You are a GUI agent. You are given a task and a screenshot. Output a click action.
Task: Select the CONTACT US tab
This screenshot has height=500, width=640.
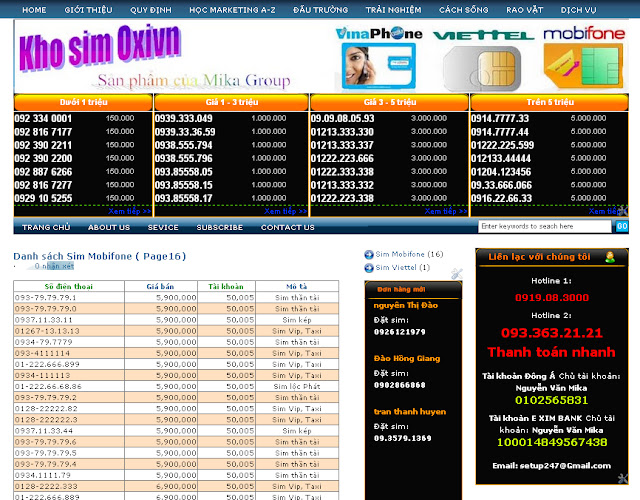288,227
